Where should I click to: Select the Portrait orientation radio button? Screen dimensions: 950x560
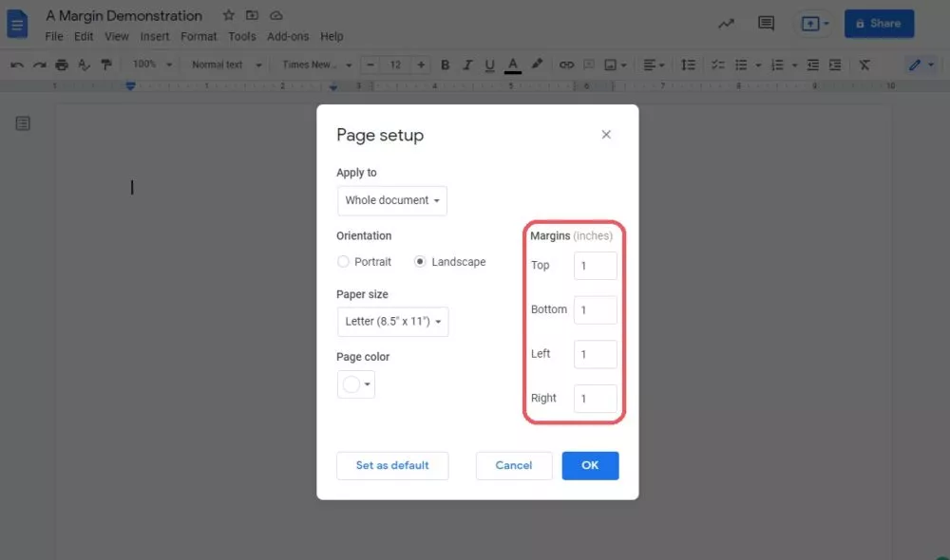tap(344, 262)
